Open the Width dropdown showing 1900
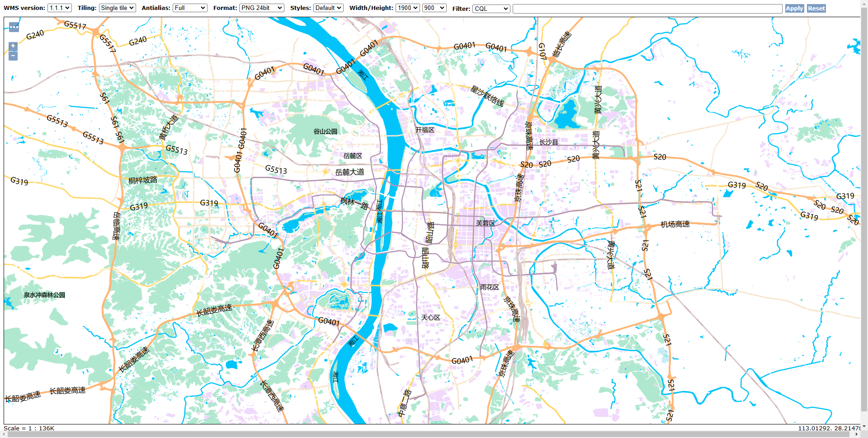 tap(408, 8)
